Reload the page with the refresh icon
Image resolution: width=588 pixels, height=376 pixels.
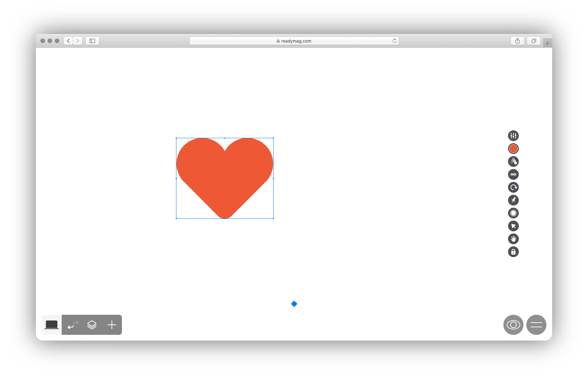pyautogui.click(x=394, y=41)
